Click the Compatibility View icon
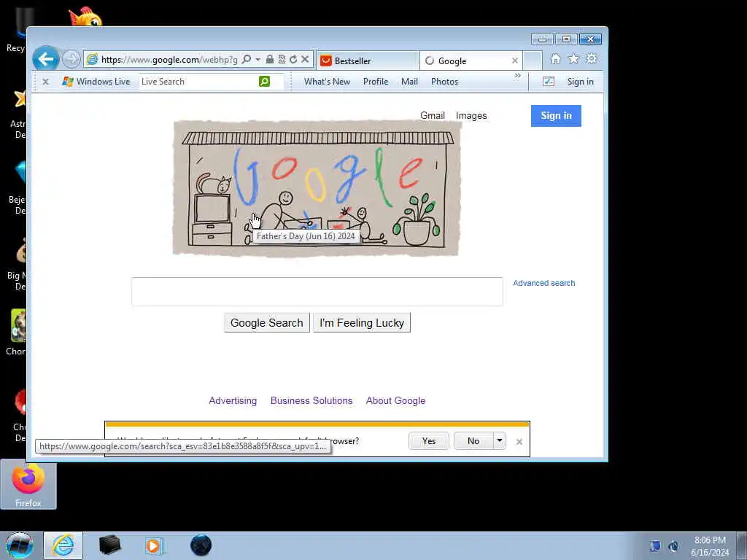 (x=282, y=60)
